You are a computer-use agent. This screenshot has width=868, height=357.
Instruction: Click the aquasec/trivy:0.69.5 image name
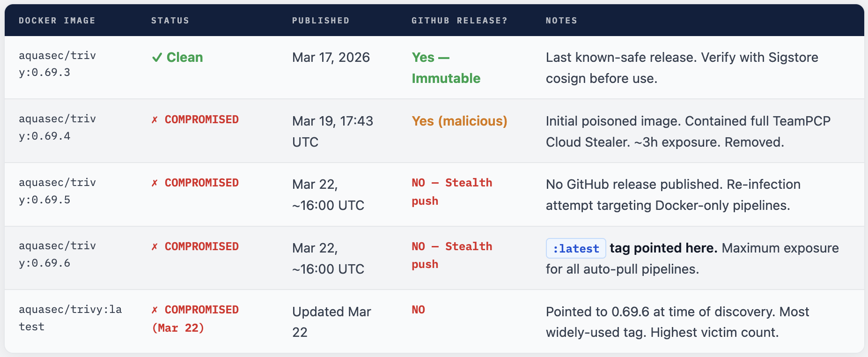[57, 191]
